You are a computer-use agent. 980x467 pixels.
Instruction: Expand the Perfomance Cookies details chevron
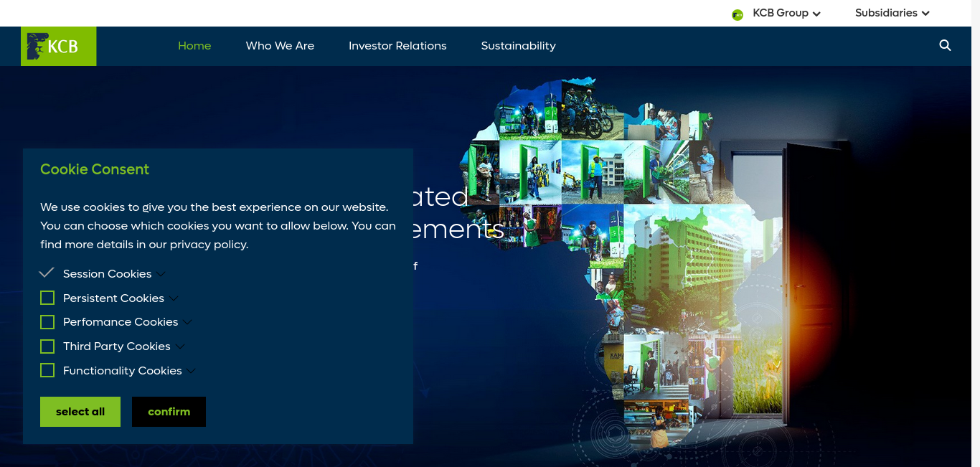click(187, 322)
